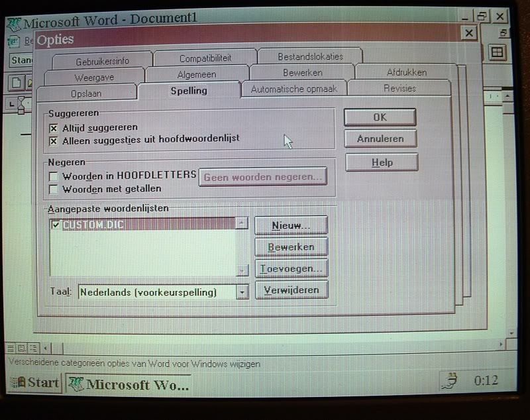Click the Geen woorden negeren button

tap(262, 176)
